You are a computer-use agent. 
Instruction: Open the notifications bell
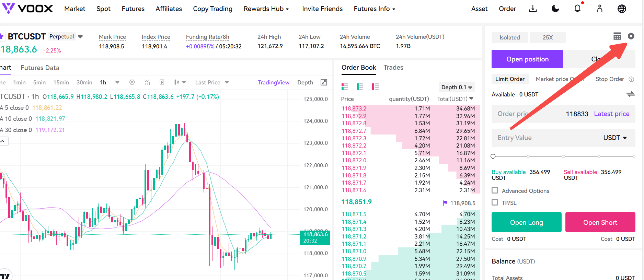click(577, 9)
